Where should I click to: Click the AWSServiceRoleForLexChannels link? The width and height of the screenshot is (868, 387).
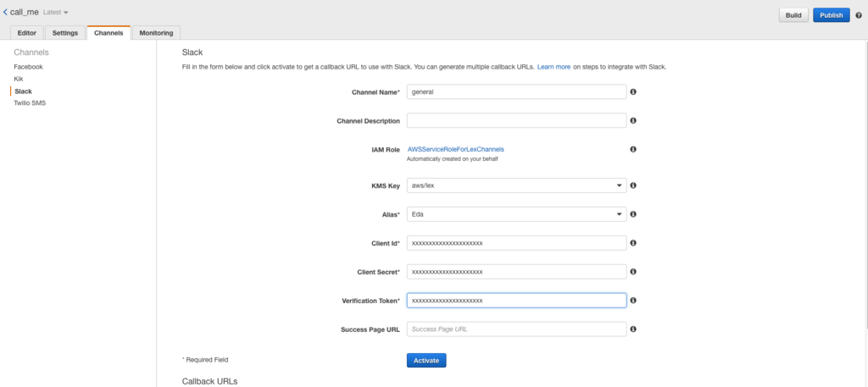[455, 149]
